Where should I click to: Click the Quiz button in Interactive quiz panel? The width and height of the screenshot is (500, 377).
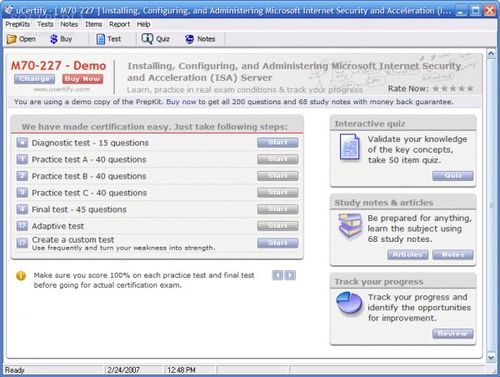point(453,176)
